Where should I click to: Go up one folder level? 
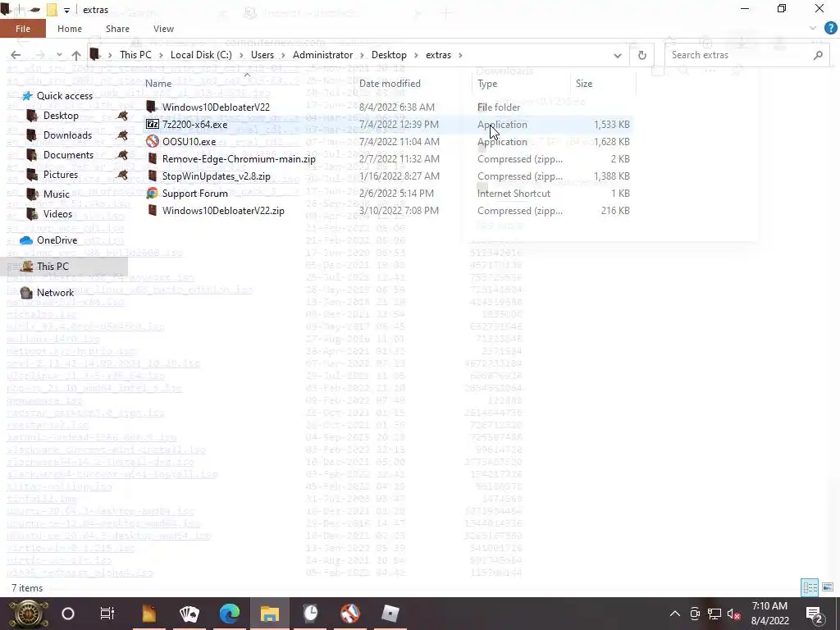[x=76, y=55]
